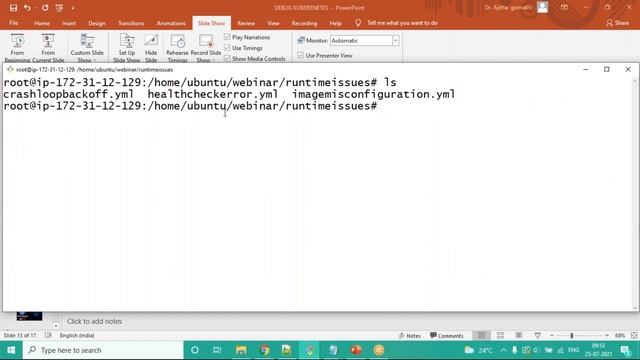Open the File menu
Image resolution: width=640 pixels, height=360 pixels.
(13, 23)
